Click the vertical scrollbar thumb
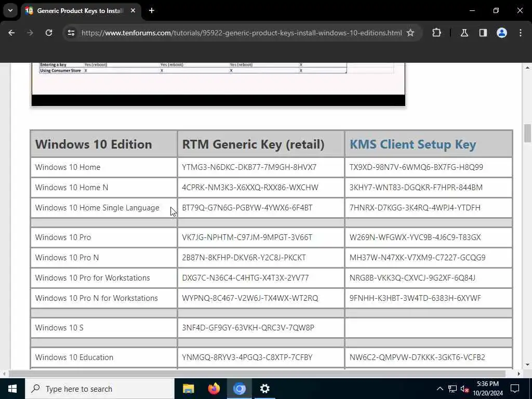 coord(527,134)
